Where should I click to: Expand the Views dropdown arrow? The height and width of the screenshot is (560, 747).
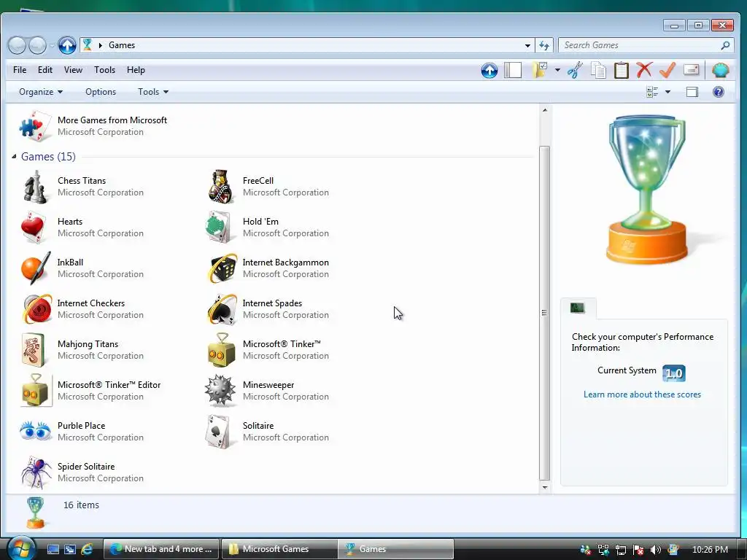667,92
